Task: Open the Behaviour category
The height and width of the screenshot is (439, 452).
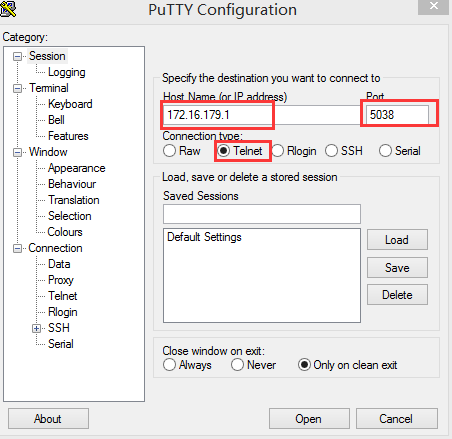Action: [72, 184]
